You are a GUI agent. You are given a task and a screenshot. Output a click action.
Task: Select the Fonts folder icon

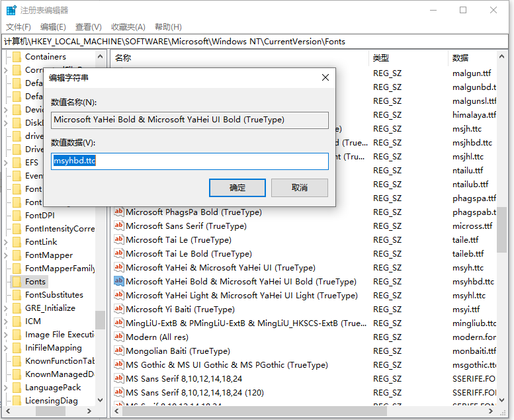17,282
